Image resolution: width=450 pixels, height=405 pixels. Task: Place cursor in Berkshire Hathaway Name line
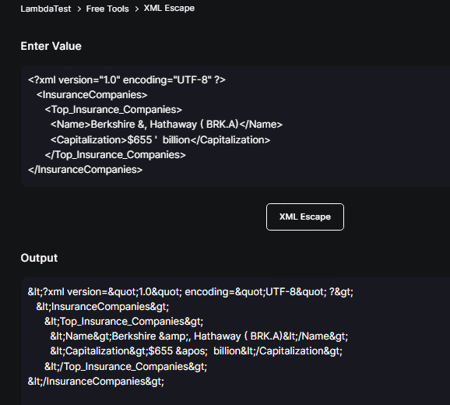(166, 125)
